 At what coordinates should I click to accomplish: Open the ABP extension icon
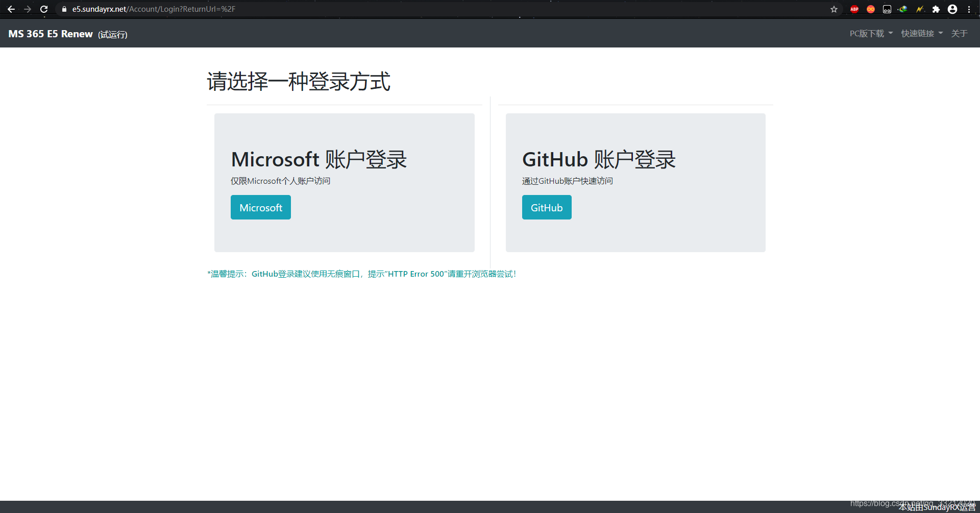coord(854,9)
